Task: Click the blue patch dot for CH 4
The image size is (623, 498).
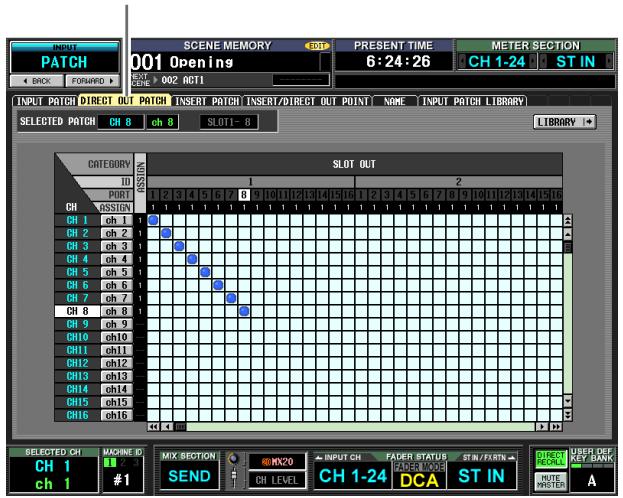Action: coord(192,259)
